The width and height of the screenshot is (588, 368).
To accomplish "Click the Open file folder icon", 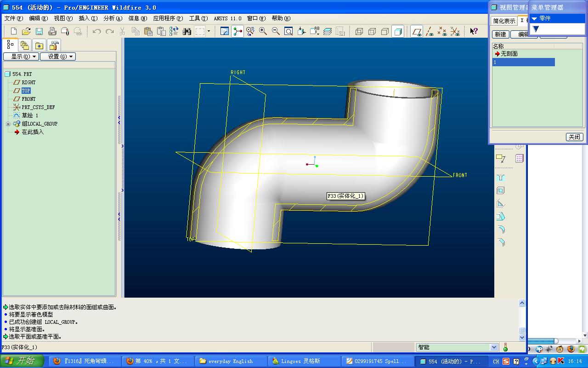I will pos(26,31).
